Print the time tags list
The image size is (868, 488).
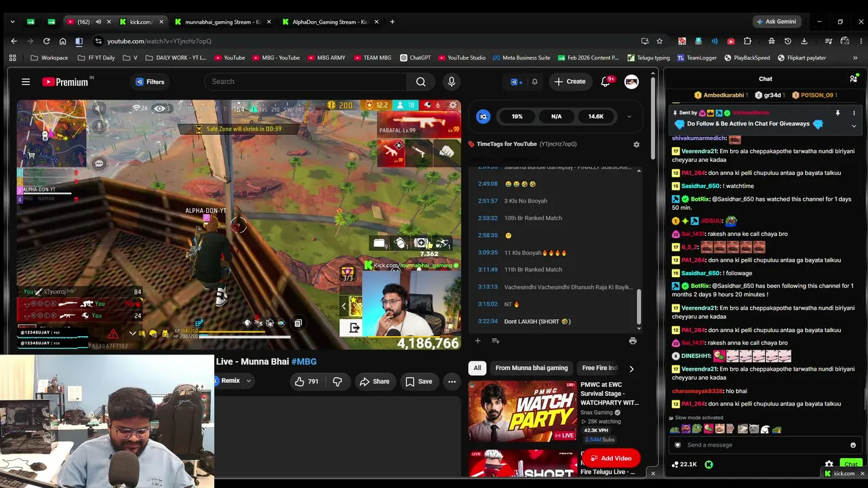pos(633,341)
